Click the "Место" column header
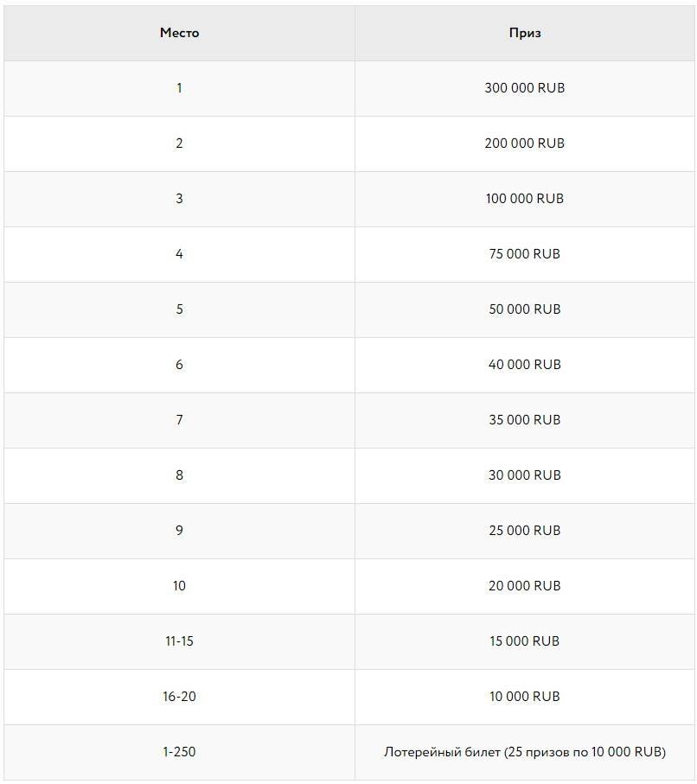This screenshot has height=784, width=697. [x=179, y=33]
